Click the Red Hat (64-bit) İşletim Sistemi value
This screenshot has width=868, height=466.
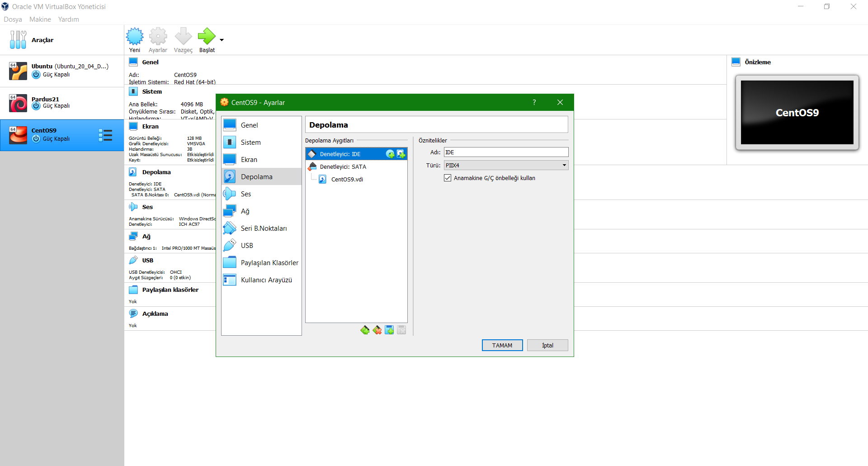click(x=195, y=82)
